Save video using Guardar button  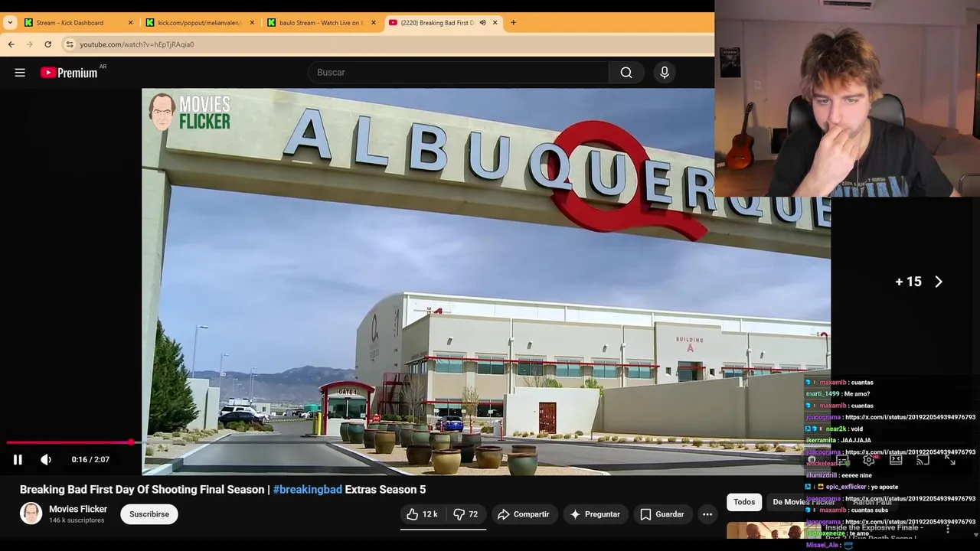tap(662, 514)
